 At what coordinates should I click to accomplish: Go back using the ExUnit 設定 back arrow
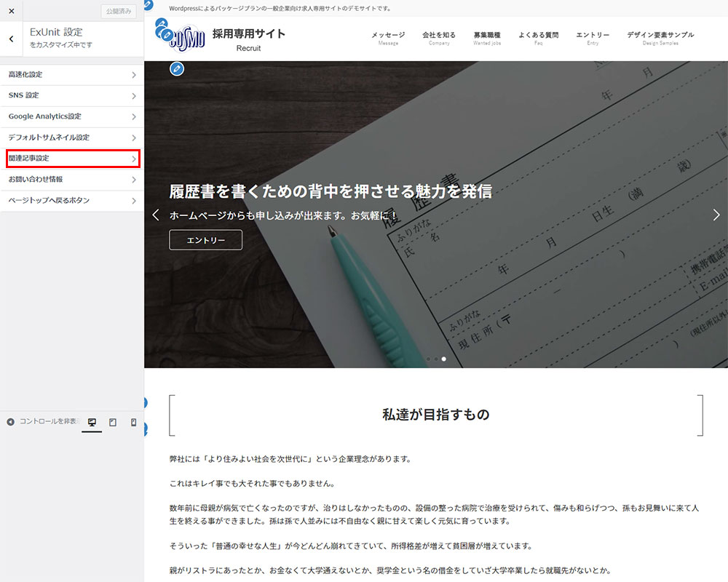point(11,39)
